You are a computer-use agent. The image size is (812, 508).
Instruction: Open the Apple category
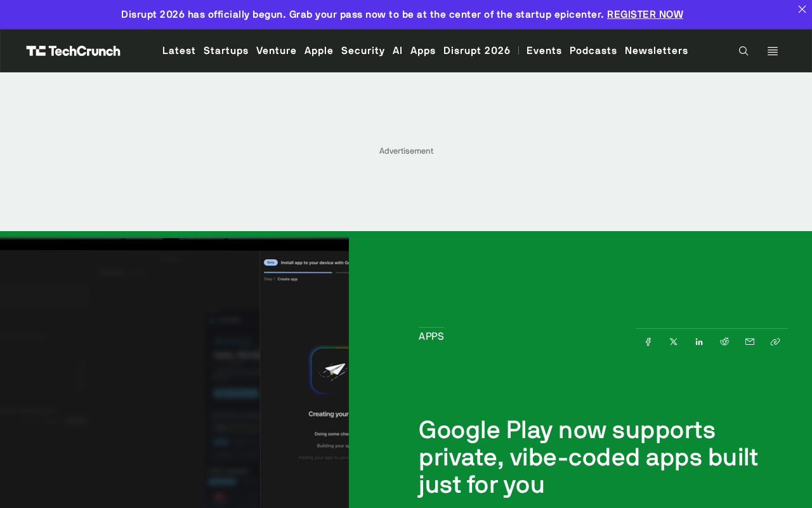[x=319, y=51]
